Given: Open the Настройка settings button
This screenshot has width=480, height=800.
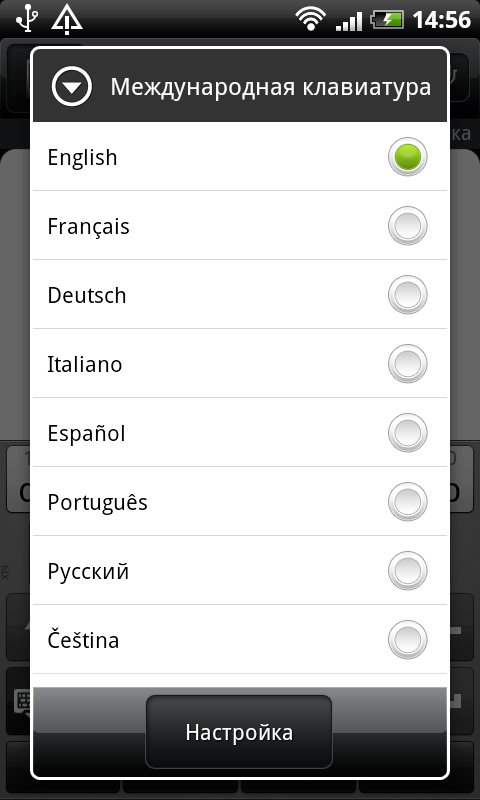Looking at the screenshot, I should pyautogui.click(x=239, y=732).
